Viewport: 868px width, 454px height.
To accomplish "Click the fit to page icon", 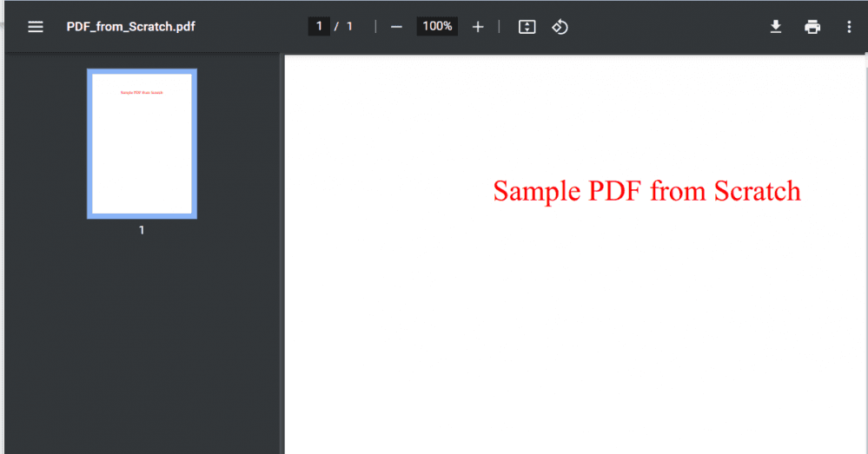I will coord(527,27).
